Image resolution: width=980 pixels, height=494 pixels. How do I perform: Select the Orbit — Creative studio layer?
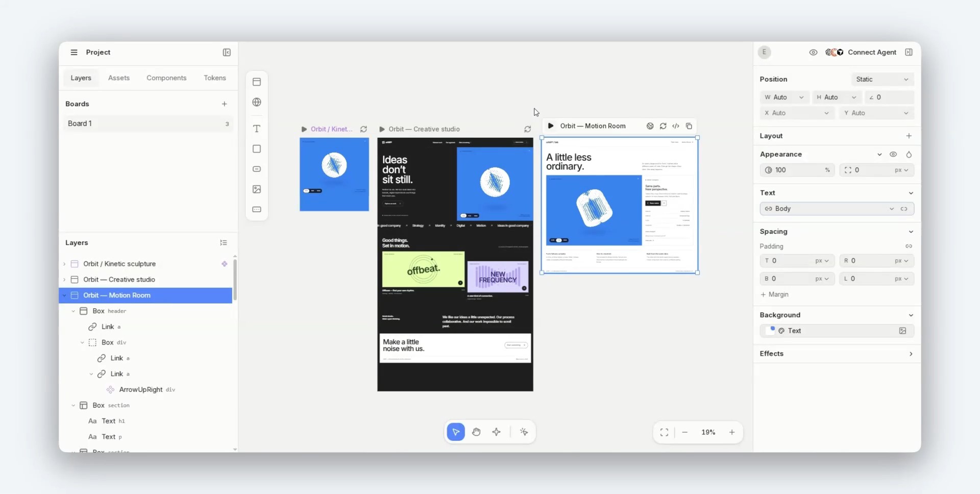pos(146,280)
